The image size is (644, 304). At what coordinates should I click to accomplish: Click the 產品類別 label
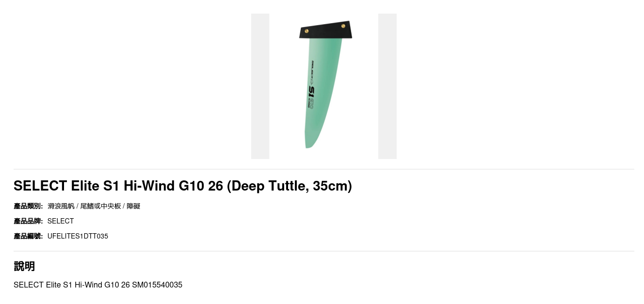point(28,206)
